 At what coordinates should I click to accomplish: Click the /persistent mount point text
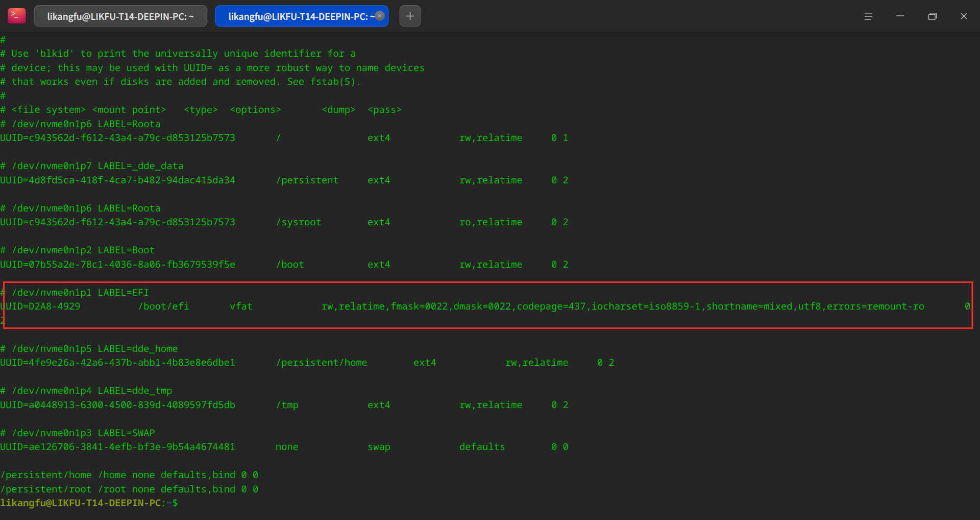307,180
